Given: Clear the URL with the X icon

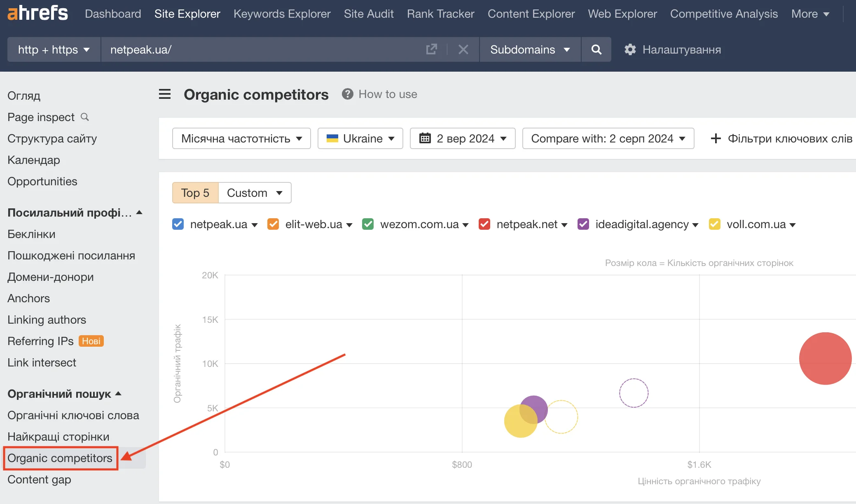Looking at the screenshot, I should tap(463, 49).
